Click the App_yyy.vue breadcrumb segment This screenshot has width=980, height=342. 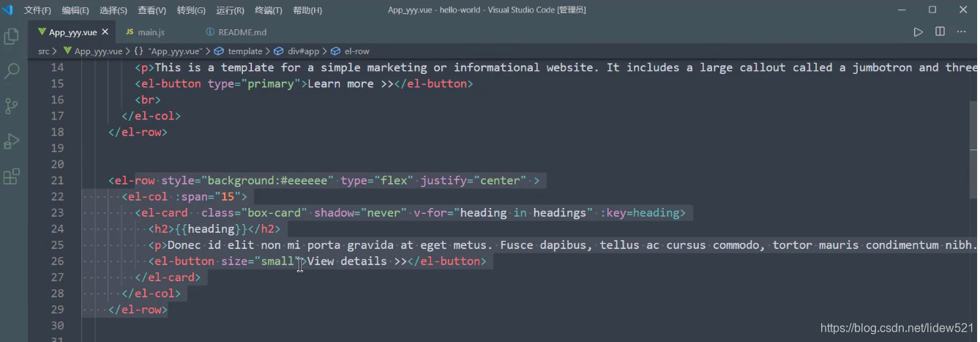point(93,51)
